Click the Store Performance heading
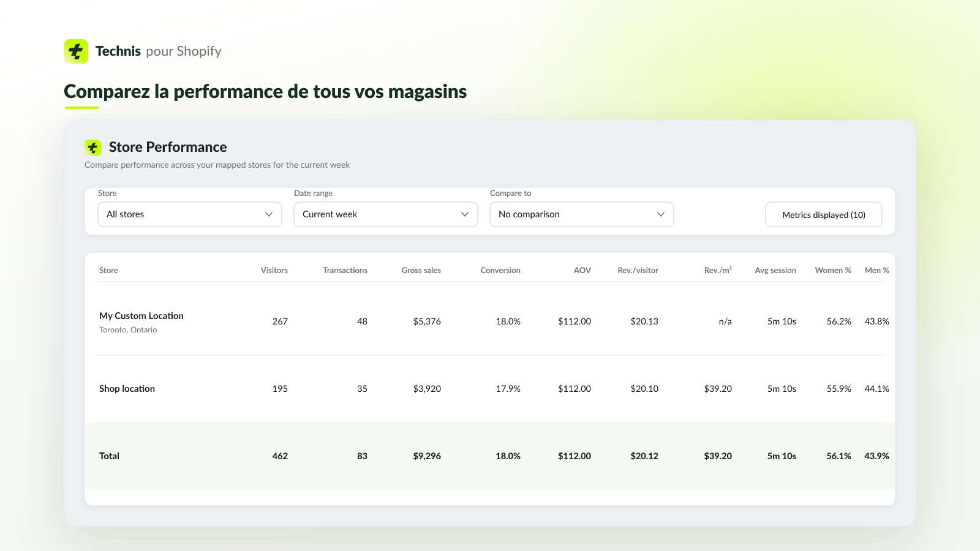 [x=168, y=147]
